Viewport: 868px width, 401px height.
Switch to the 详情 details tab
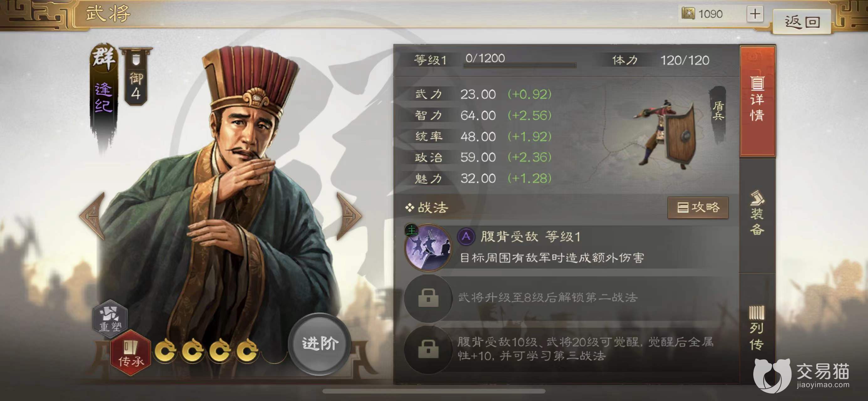click(757, 101)
